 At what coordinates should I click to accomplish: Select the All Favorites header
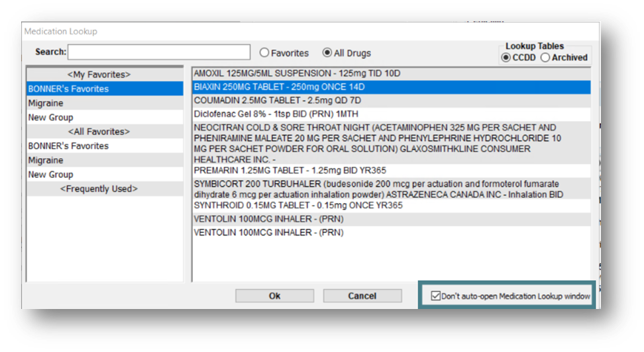105,131
